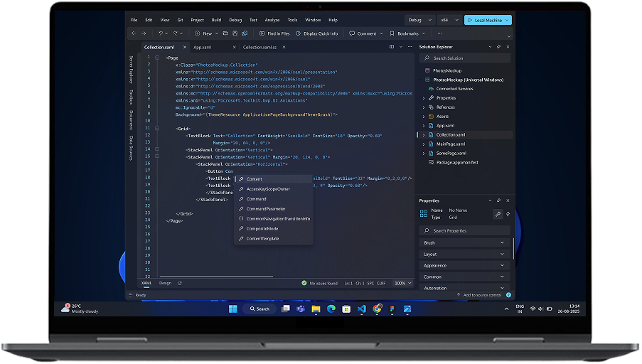
Task: Open the toolbar overflow ellipsis
Action: point(440,33)
